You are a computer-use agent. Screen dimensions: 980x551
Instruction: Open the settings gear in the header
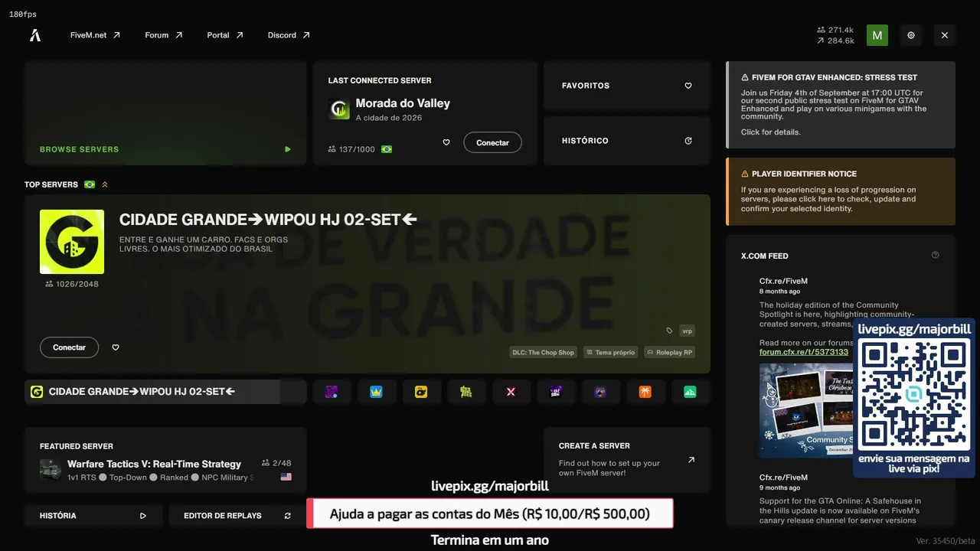(x=911, y=35)
